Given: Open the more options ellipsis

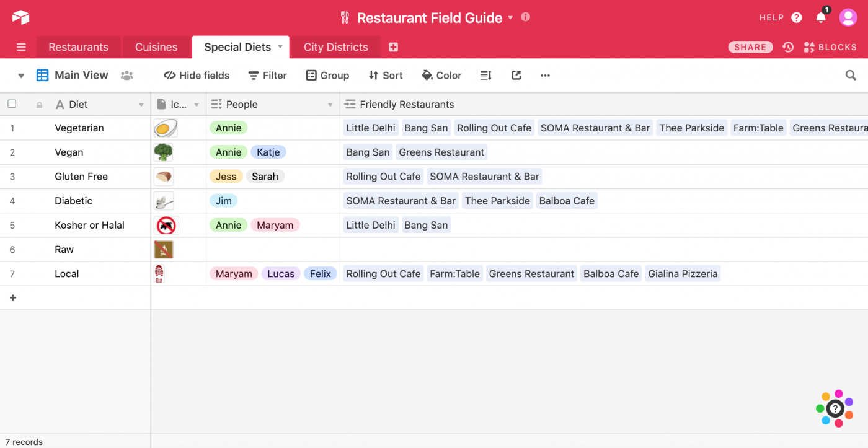Looking at the screenshot, I should [x=545, y=75].
